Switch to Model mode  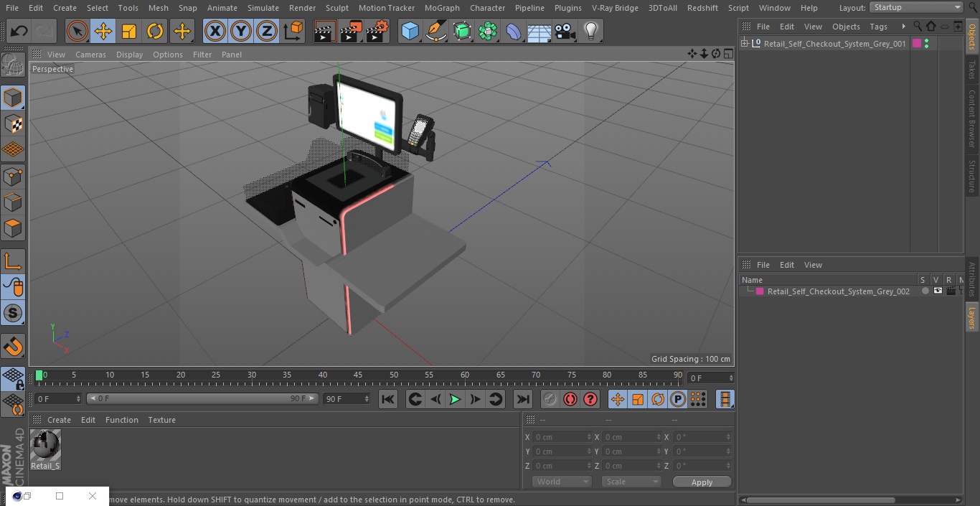(13, 98)
